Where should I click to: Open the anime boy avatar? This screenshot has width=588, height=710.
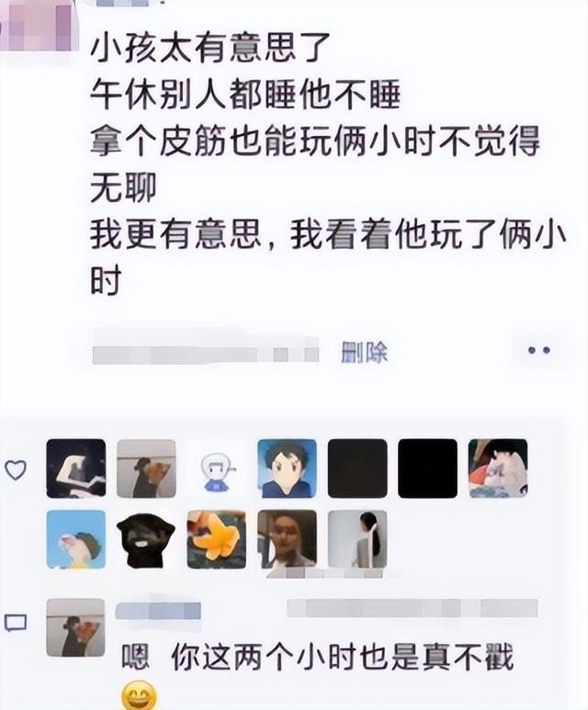coord(288,468)
